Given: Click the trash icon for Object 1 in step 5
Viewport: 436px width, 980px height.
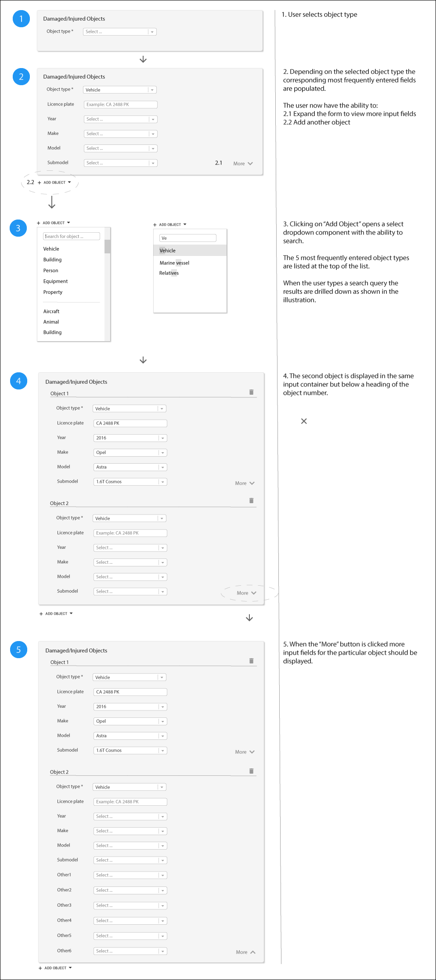Looking at the screenshot, I should [251, 661].
